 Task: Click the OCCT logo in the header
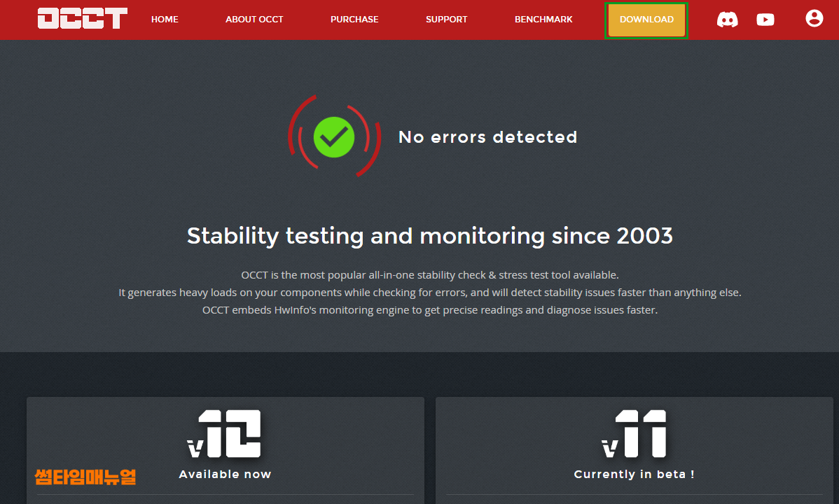pos(83,19)
